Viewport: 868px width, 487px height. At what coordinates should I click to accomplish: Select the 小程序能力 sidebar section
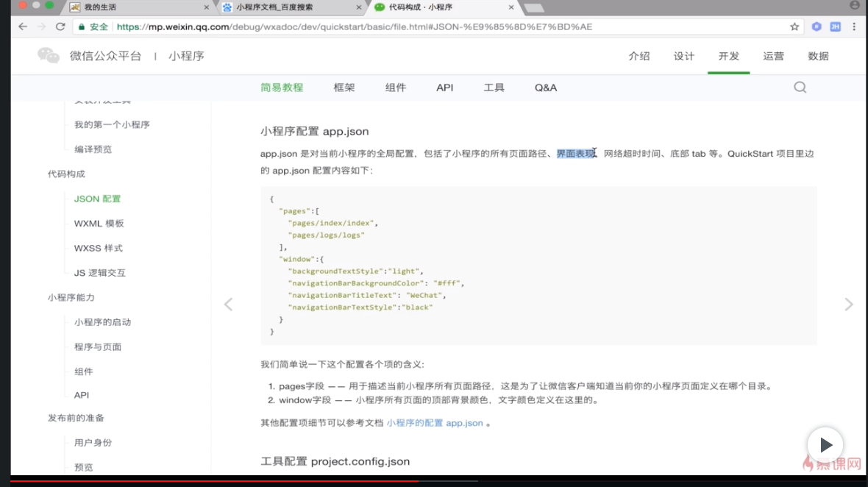tap(71, 297)
